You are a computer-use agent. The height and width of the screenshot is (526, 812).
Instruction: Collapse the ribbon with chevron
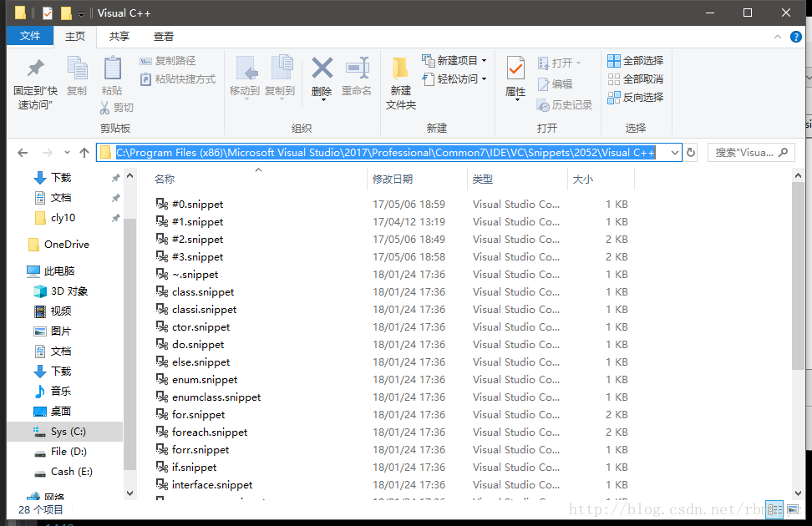pyautogui.click(x=777, y=37)
